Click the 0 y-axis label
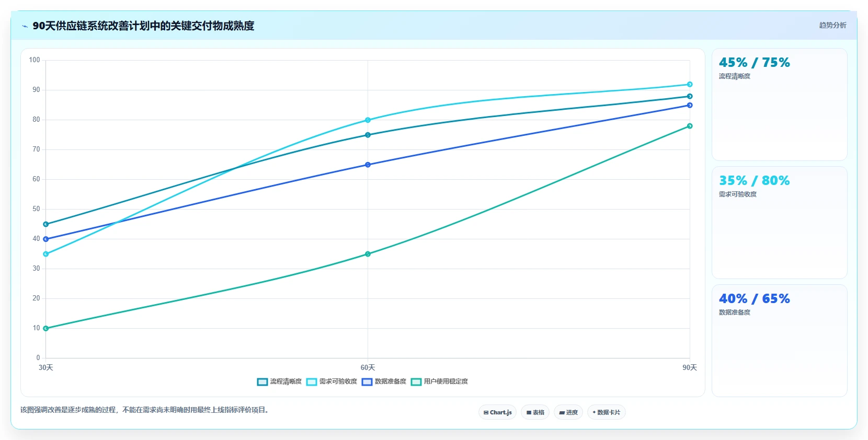The width and height of the screenshot is (868, 440). (x=38, y=358)
